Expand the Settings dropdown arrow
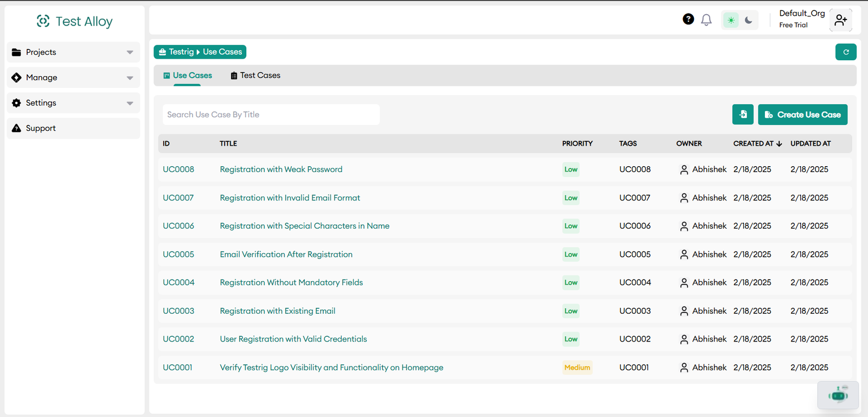 tap(130, 103)
